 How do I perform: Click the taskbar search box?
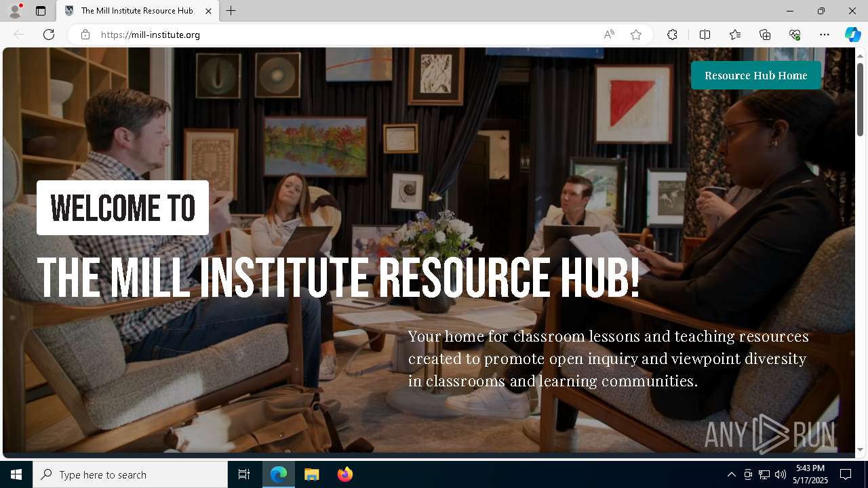click(x=130, y=474)
